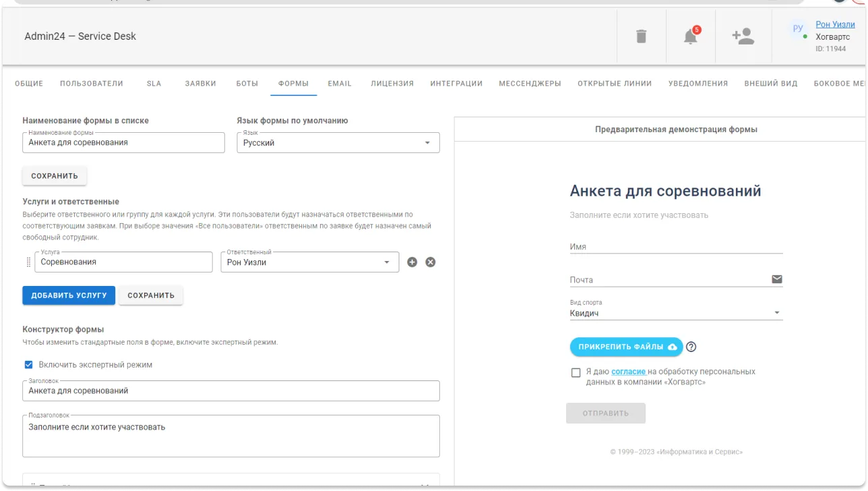Switch to the Внешний вид tab
Screen dimensions: 868x491
pos(771,84)
